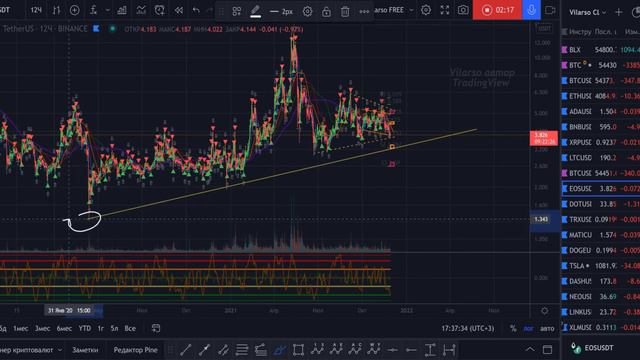Undo the last chart action
Screen dimensions: 640x360
(196, 10)
